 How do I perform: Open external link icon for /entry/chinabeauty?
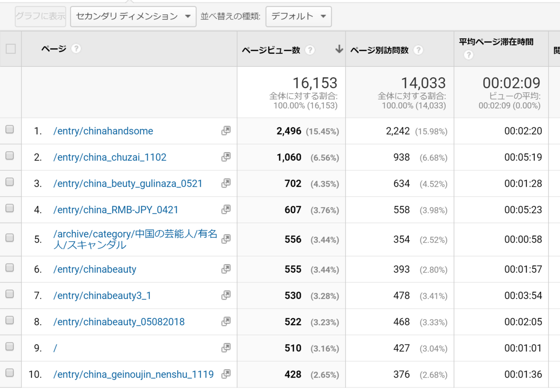226,269
